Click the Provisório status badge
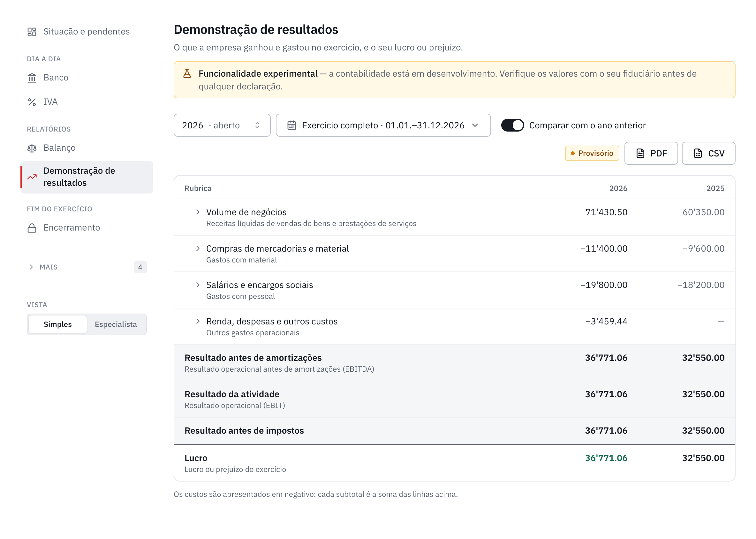This screenshot has width=756, height=539. pyautogui.click(x=592, y=153)
